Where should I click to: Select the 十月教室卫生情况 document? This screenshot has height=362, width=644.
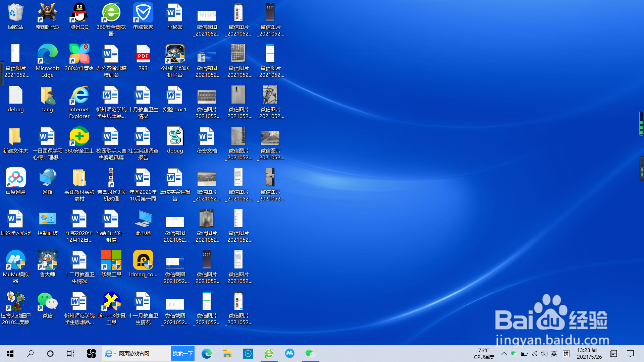[143, 102]
